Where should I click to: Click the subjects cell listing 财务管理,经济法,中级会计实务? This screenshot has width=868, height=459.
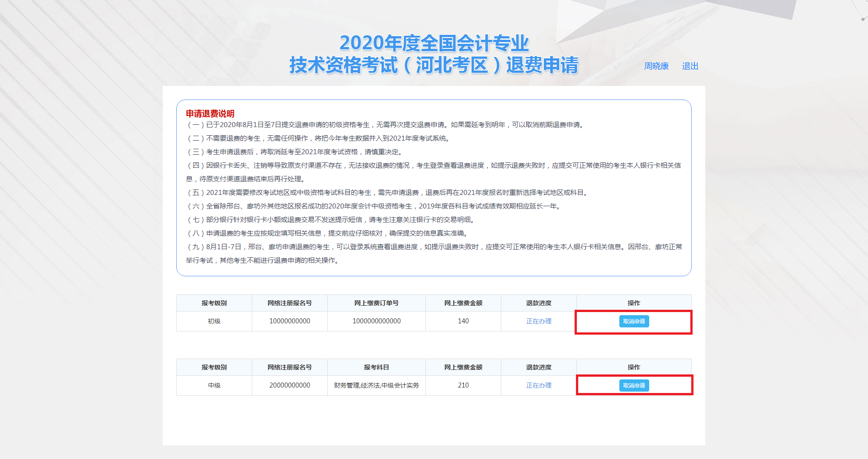click(376, 385)
